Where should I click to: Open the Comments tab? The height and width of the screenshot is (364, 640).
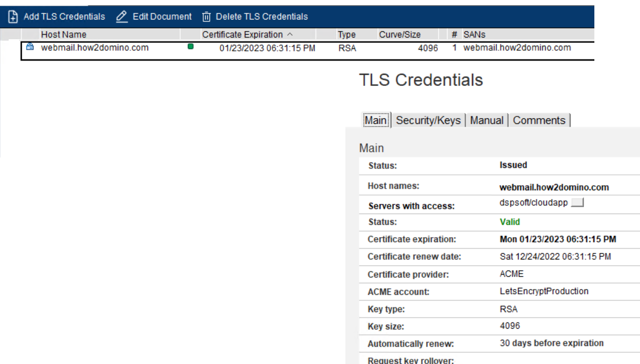coord(539,120)
